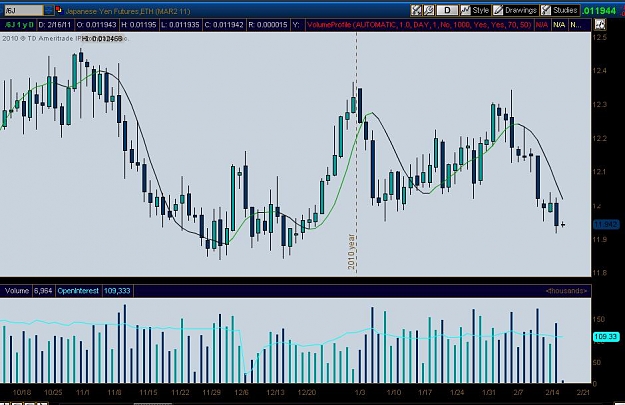Click the 12/6 date axis label
The height and width of the screenshot is (405, 625).
click(x=242, y=392)
